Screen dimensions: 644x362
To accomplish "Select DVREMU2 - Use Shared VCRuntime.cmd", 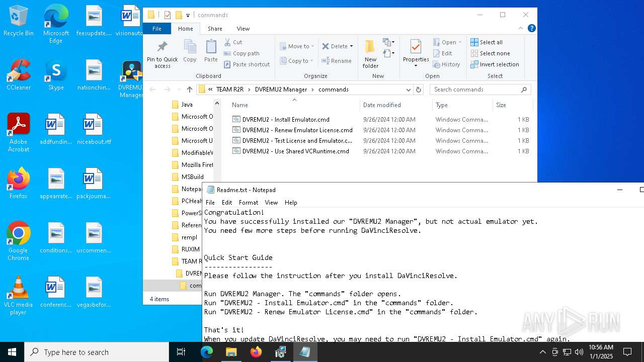I will [295, 151].
